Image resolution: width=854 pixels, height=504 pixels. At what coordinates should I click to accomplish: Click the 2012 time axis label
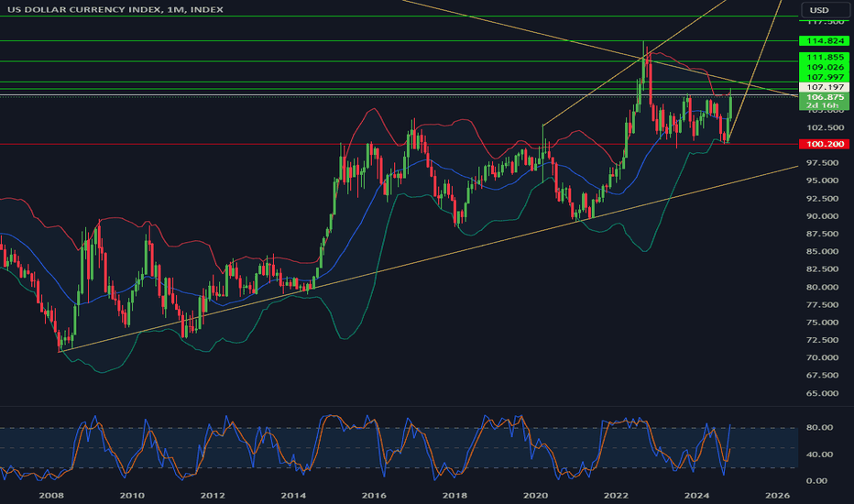tap(213, 495)
